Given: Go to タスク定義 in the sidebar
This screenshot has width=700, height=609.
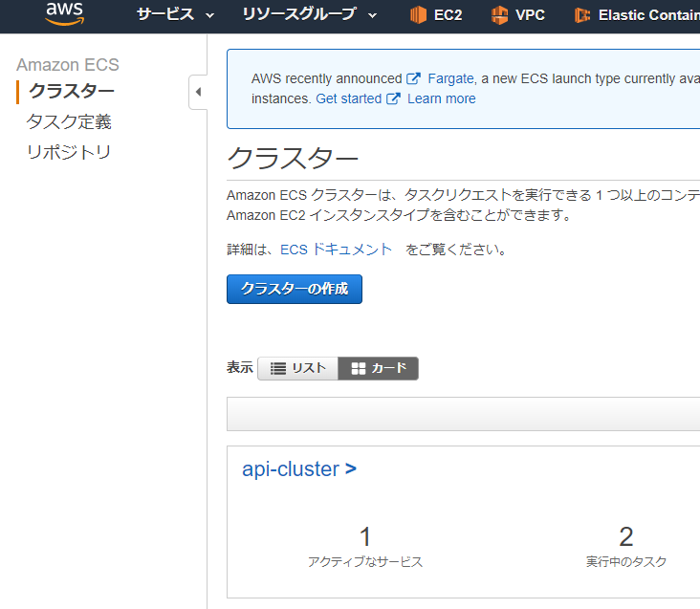Looking at the screenshot, I should pyautogui.click(x=69, y=121).
